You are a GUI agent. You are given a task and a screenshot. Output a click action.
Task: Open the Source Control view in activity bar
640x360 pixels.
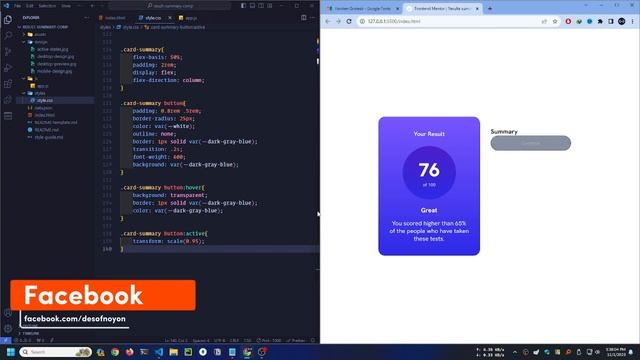8,51
